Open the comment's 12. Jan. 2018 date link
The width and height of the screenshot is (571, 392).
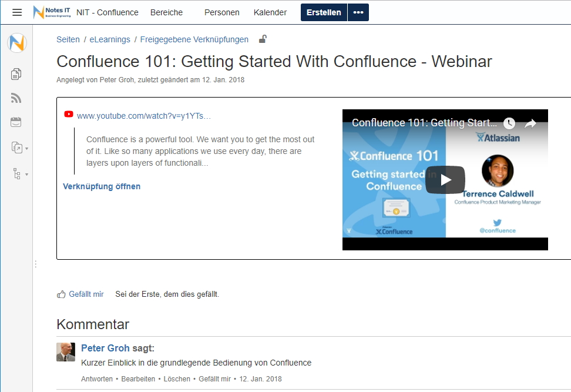click(x=260, y=379)
